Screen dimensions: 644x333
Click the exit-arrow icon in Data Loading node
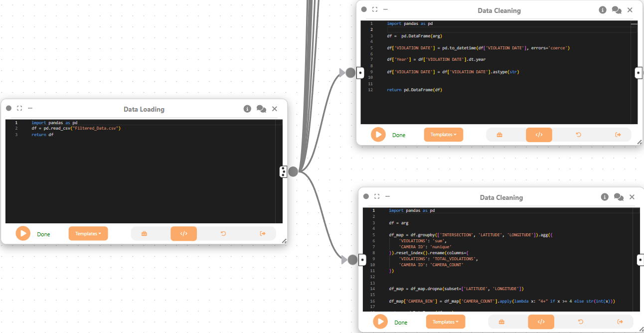(x=263, y=233)
